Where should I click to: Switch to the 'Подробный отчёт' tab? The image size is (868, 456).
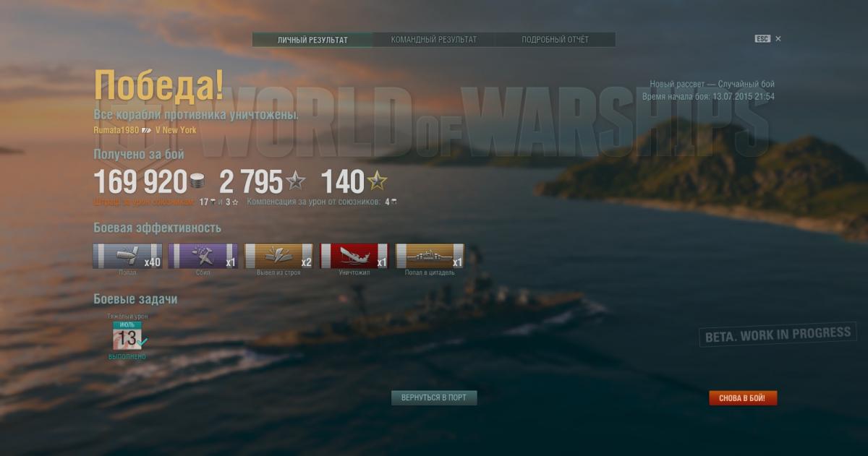[x=555, y=40]
